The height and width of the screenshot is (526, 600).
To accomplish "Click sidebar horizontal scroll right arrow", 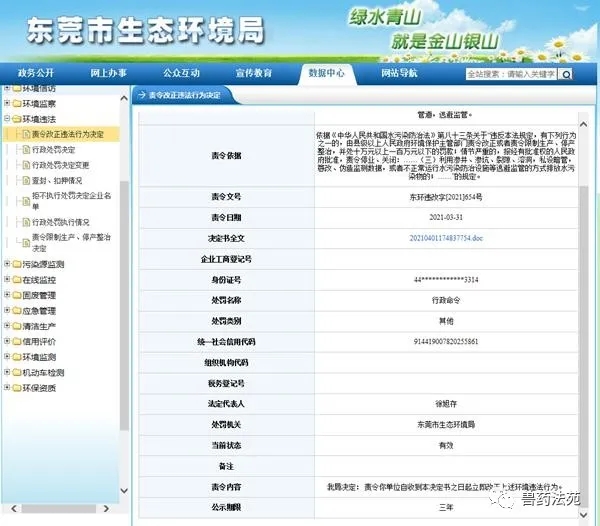I will click(x=106, y=508).
